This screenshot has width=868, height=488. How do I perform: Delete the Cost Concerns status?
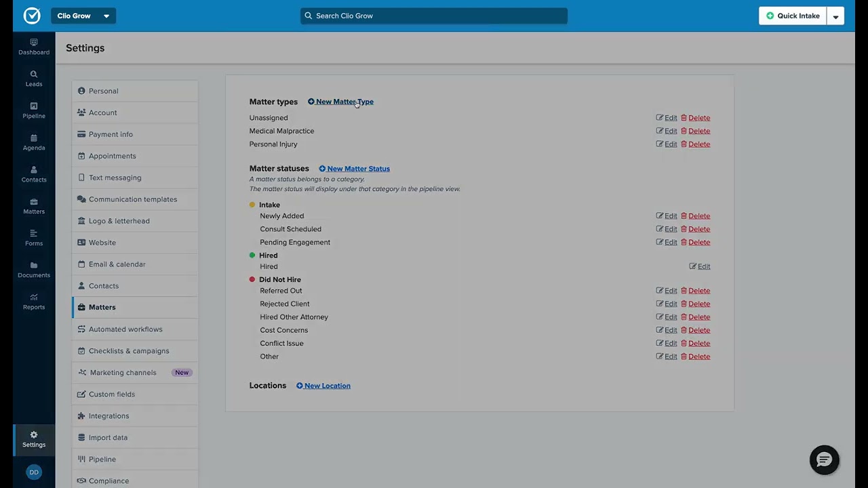[695, 330]
